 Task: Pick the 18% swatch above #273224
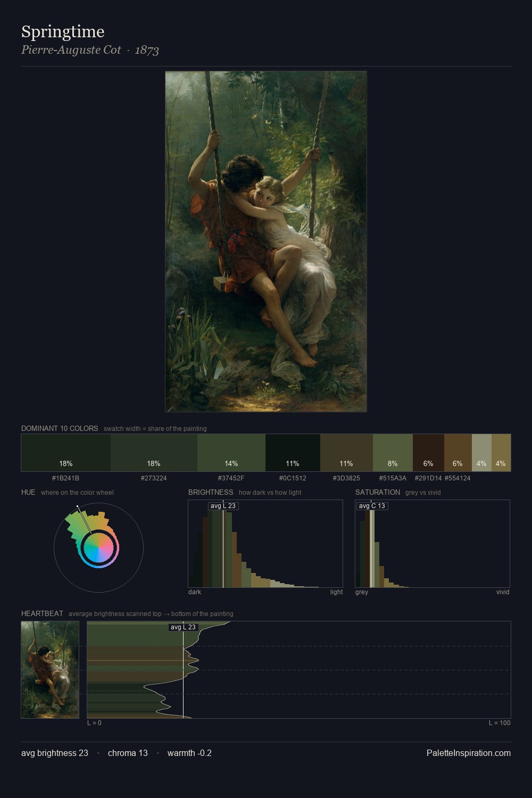click(154, 453)
